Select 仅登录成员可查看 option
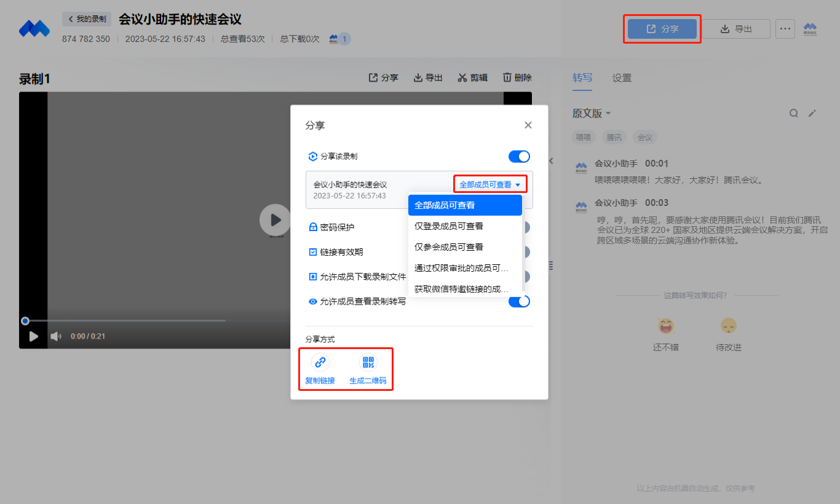 coord(465,226)
